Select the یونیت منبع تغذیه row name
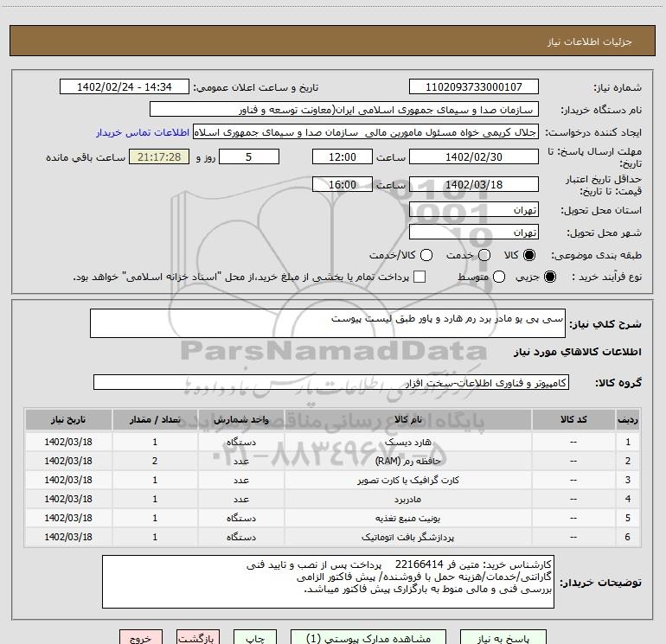Image resolution: width=666 pixels, height=644 pixels. (x=407, y=519)
